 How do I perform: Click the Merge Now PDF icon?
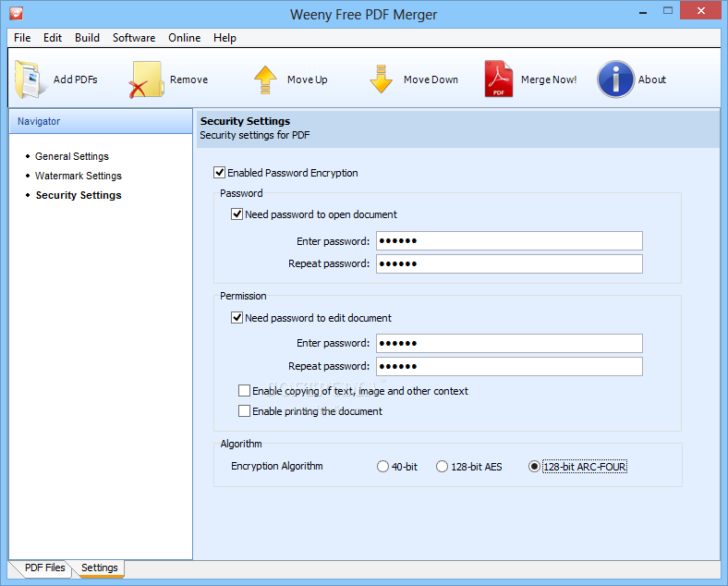(x=499, y=79)
